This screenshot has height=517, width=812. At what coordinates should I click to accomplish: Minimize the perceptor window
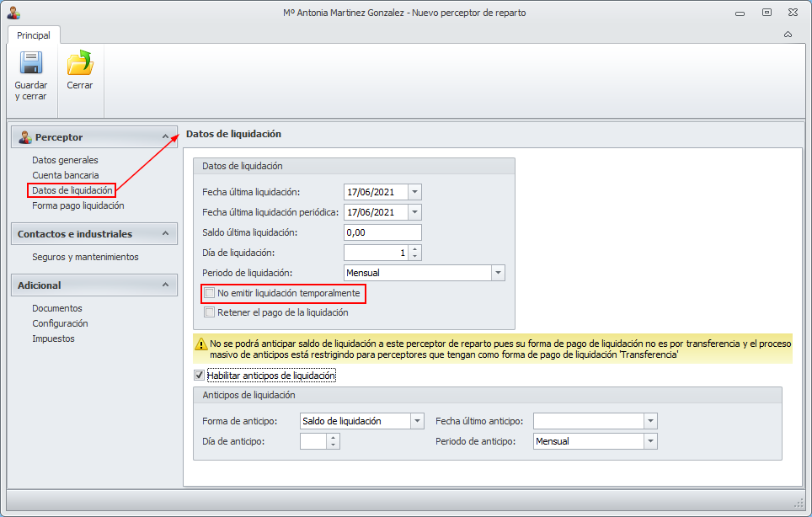coord(740,13)
